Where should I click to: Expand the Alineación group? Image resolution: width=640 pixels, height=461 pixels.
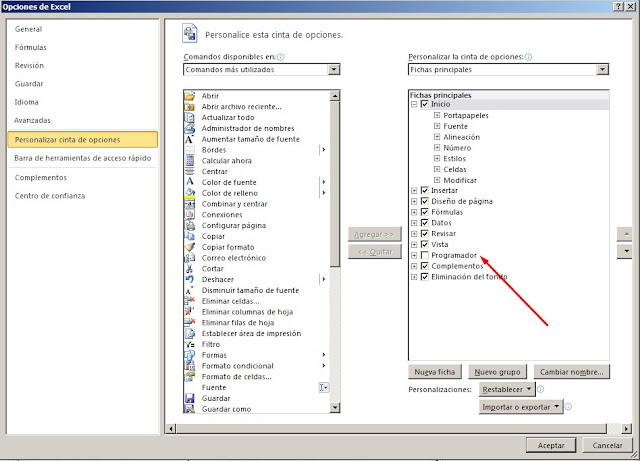[437, 137]
